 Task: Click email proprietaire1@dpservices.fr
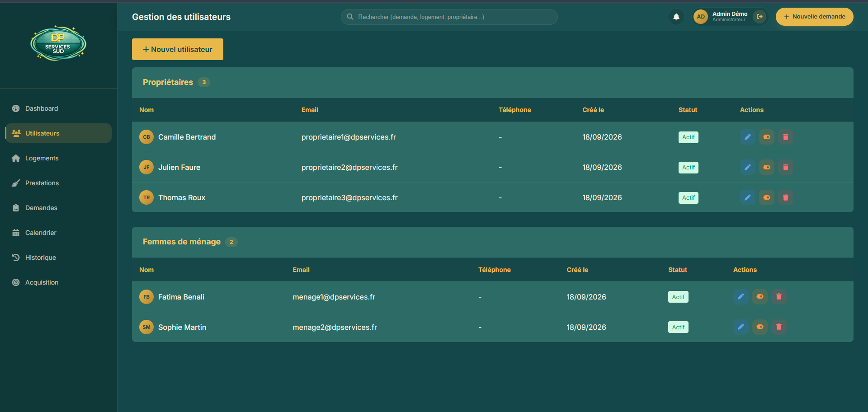(349, 137)
